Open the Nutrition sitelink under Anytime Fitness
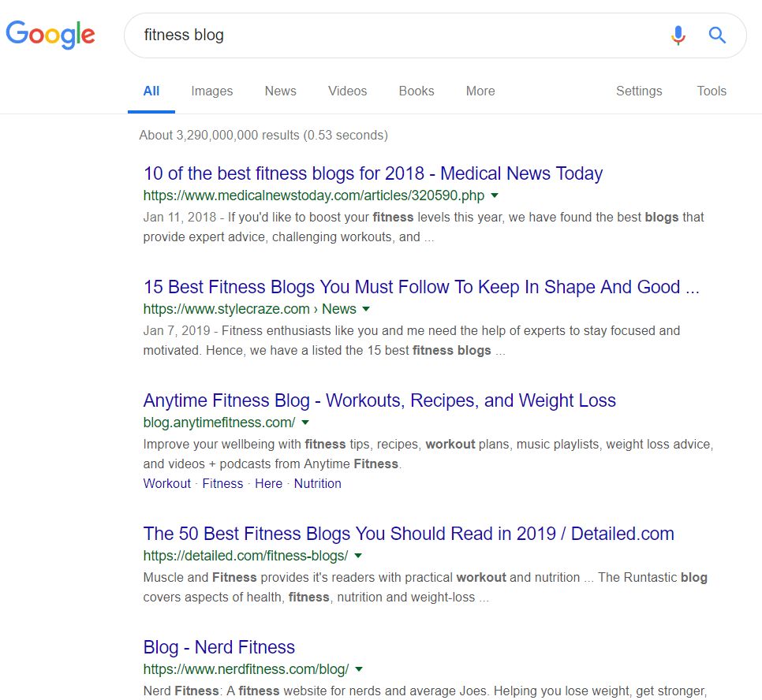 coord(317,483)
